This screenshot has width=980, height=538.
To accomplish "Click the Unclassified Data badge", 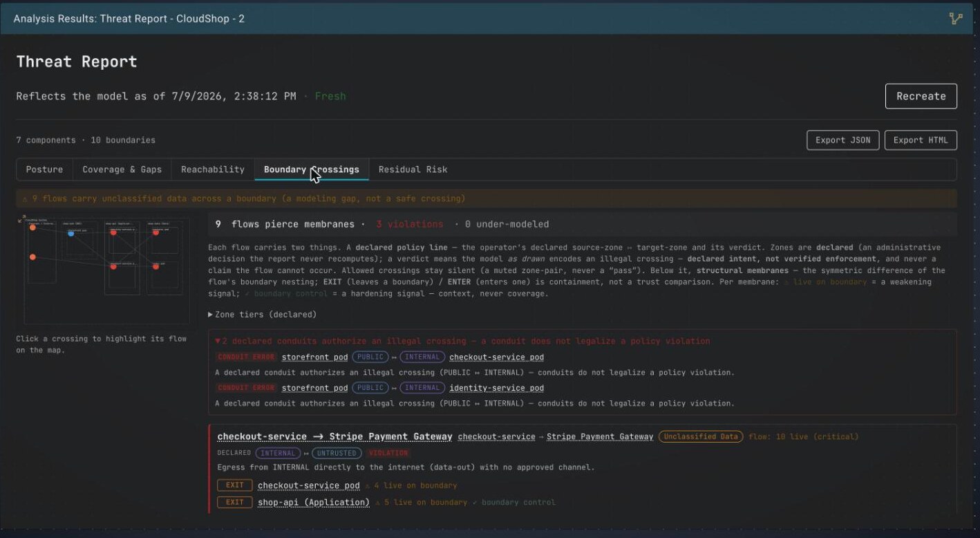I will tap(701, 436).
